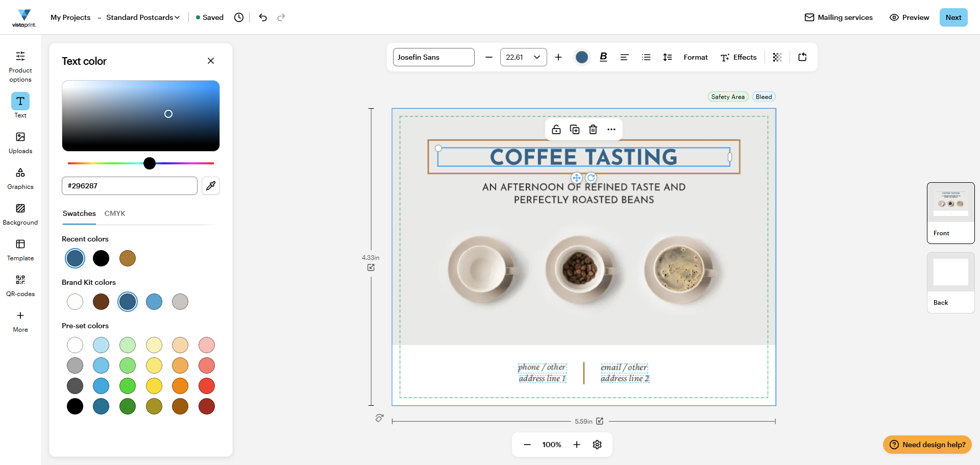Image resolution: width=980 pixels, height=465 pixels.
Task: Click the hex color input field
Action: point(130,186)
